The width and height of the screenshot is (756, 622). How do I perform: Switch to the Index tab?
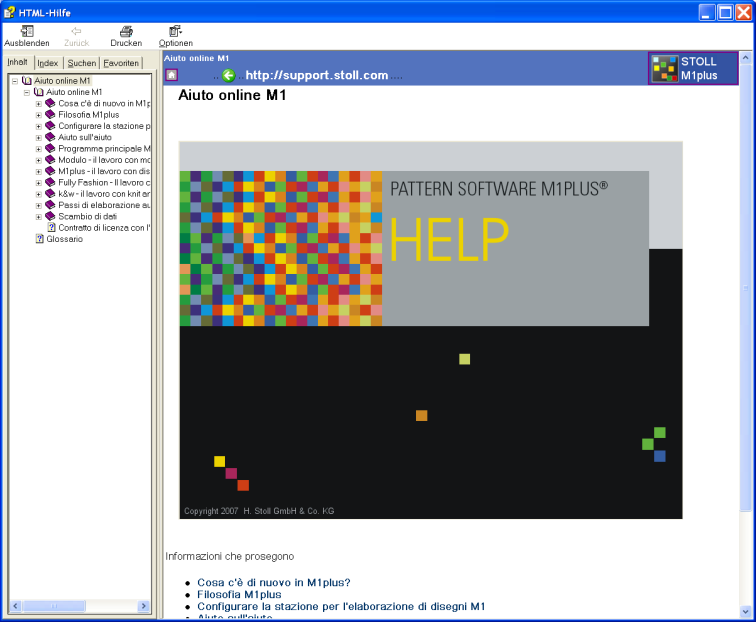pyautogui.click(x=47, y=63)
